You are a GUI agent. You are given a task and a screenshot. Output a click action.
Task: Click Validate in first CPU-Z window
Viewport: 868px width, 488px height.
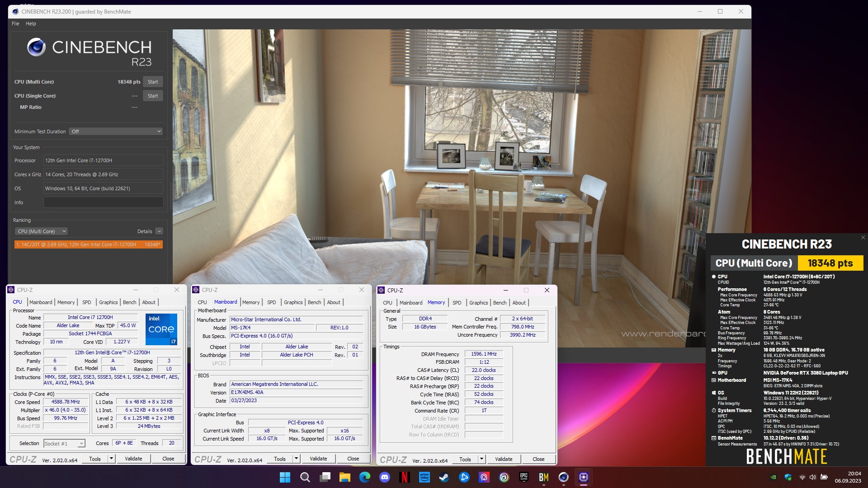tap(133, 459)
